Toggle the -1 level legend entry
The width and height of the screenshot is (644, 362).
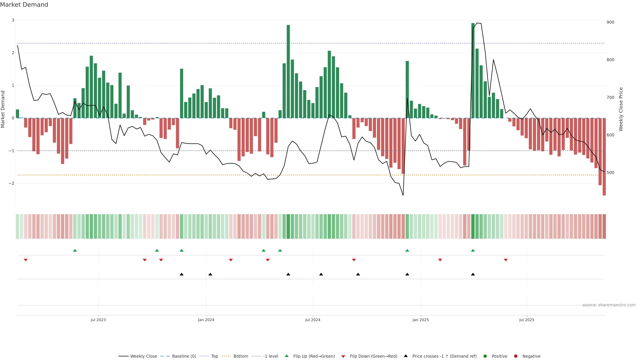[x=271, y=356]
